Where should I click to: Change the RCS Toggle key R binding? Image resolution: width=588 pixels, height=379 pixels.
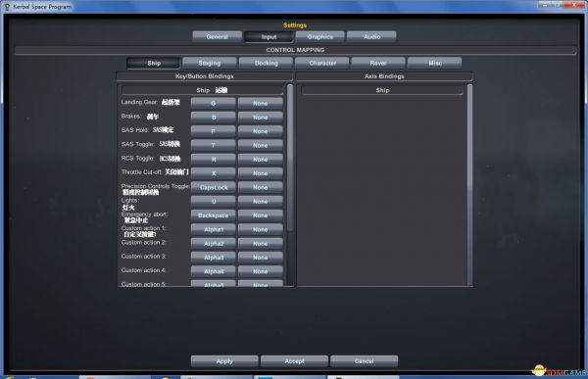[214, 160]
